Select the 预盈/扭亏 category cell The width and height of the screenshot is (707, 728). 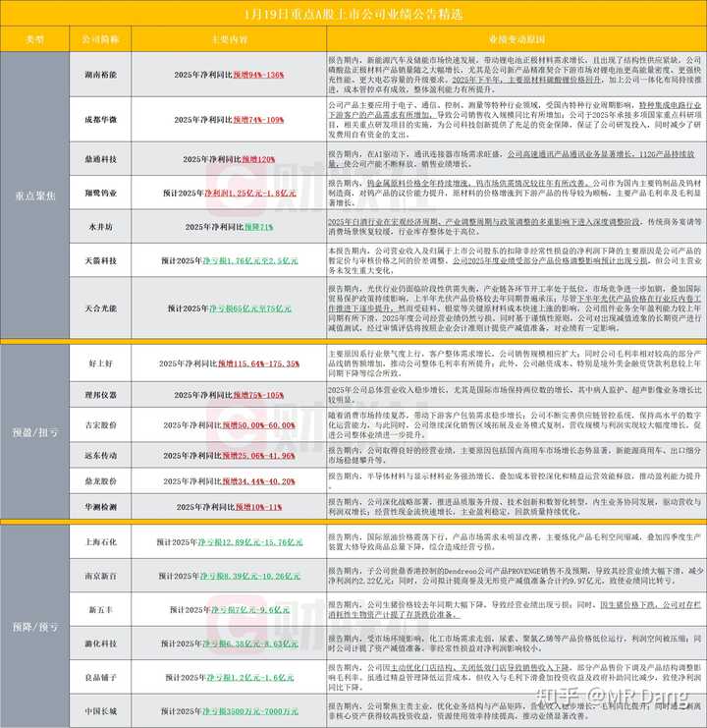click(x=35, y=428)
